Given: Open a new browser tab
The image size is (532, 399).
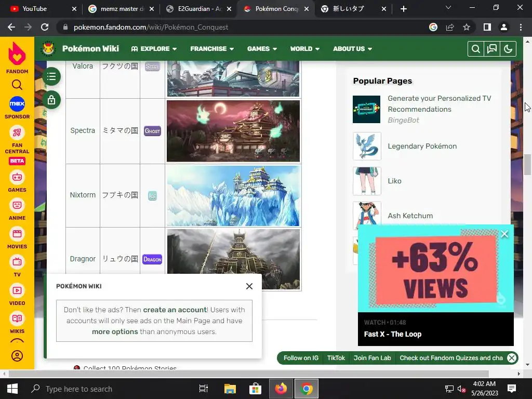Looking at the screenshot, I should [x=403, y=9].
